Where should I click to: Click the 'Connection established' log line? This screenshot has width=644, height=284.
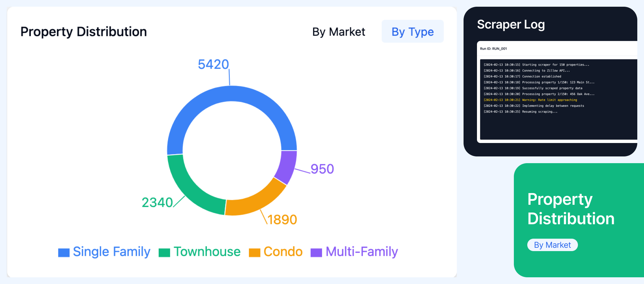[522, 77]
